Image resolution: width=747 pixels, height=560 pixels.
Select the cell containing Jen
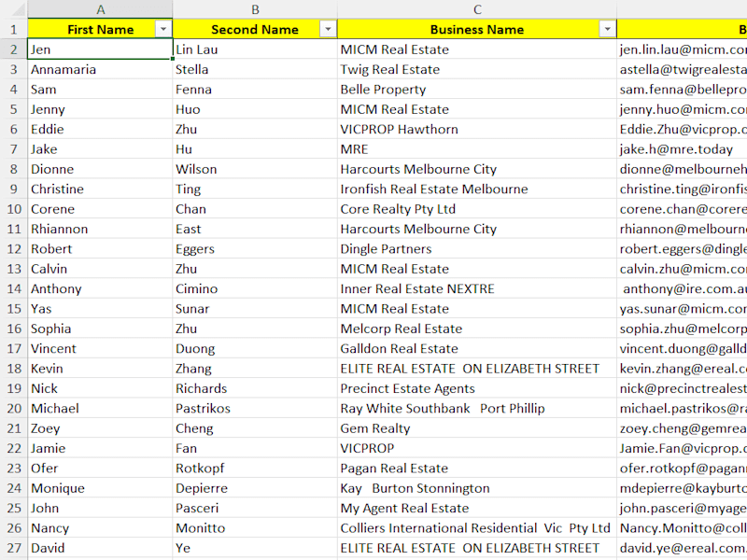100,49
